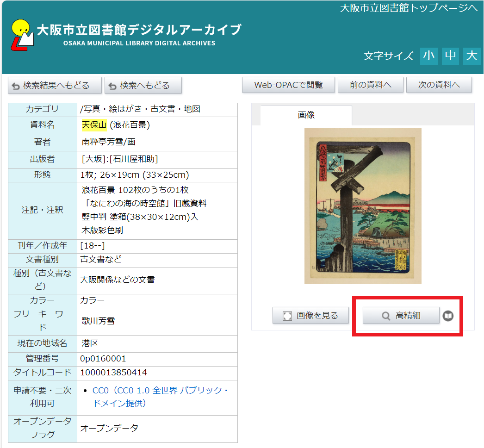Click the 資料名 row header

click(42, 125)
